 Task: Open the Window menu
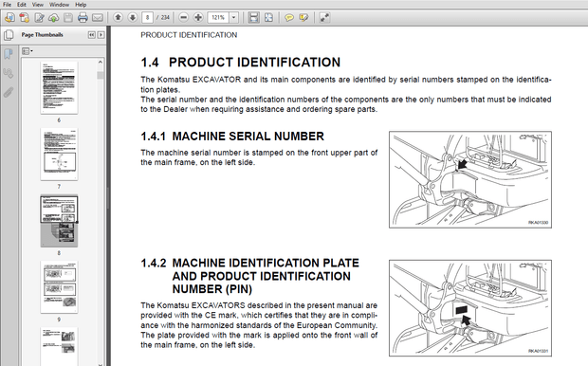tap(59, 5)
